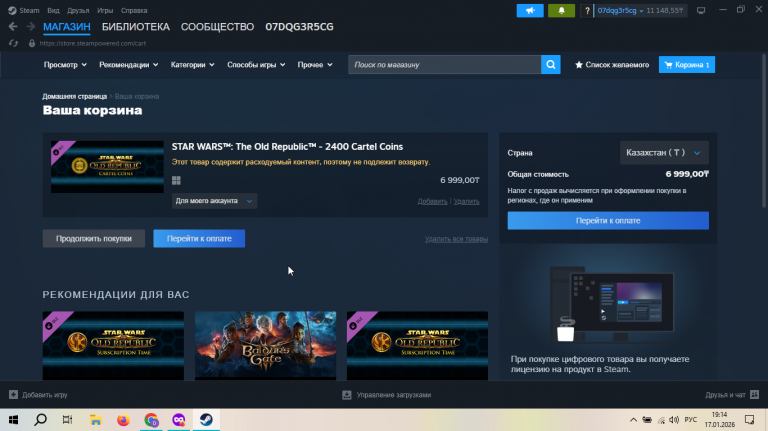Click Перейти к оплате below cart item
768x431 pixels.
point(199,239)
